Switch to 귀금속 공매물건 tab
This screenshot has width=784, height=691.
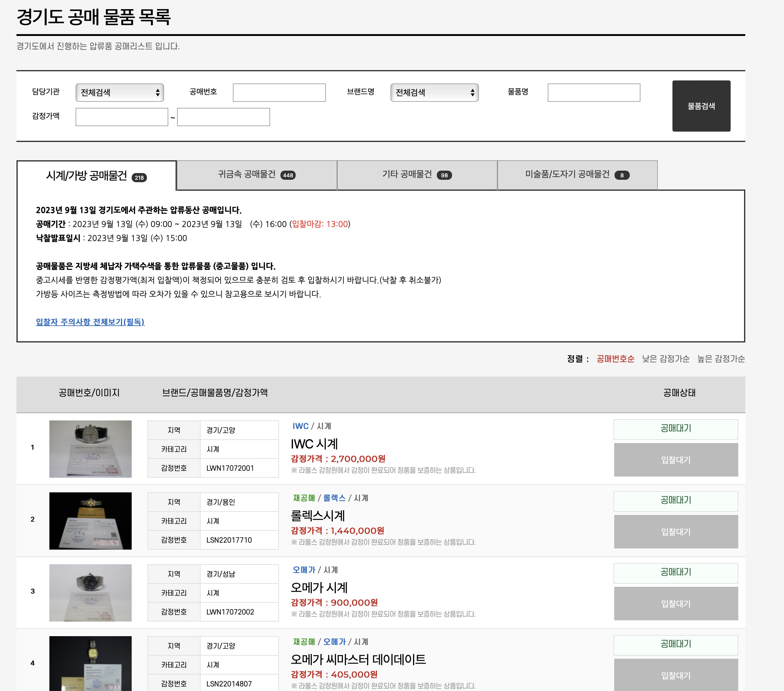[x=256, y=175]
